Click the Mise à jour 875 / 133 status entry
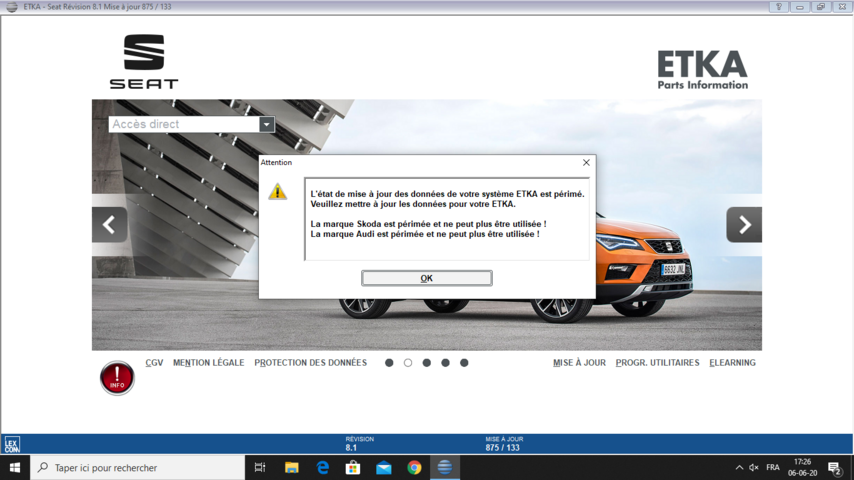This screenshot has height=480, width=854. [x=504, y=443]
